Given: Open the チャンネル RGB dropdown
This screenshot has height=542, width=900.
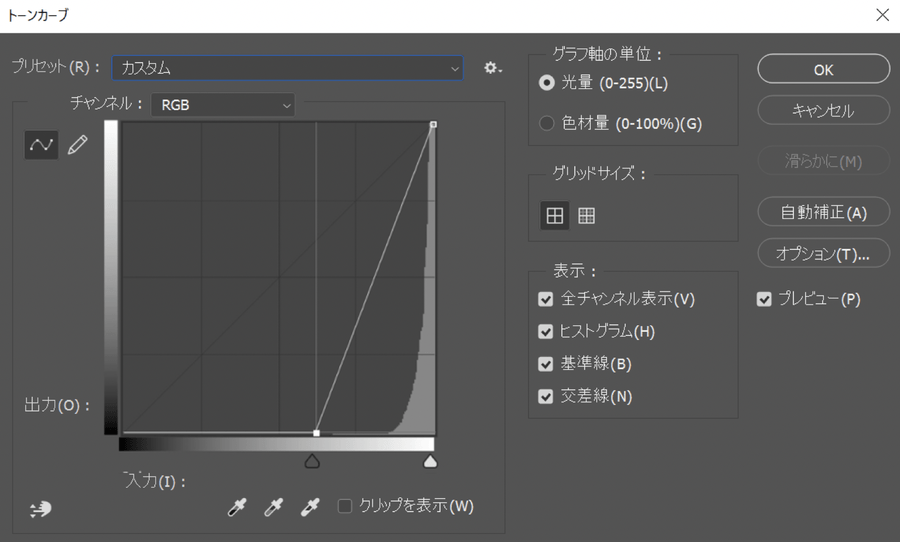Looking at the screenshot, I should tap(223, 105).
